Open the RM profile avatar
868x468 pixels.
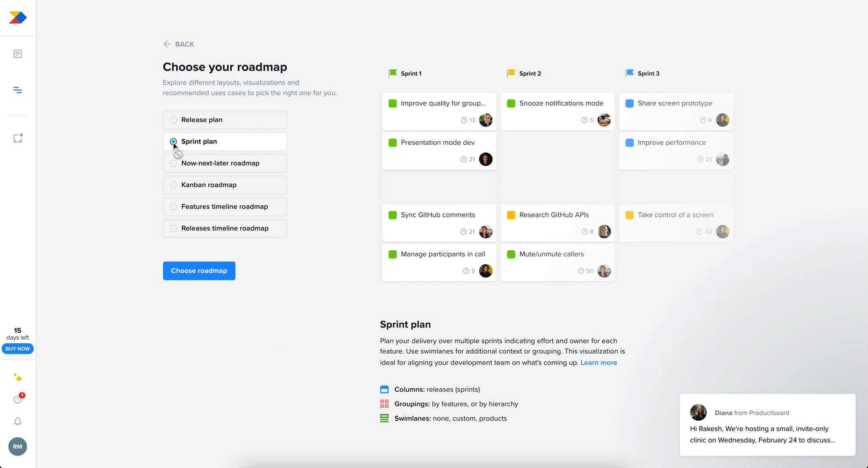click(x=17, y=446)
